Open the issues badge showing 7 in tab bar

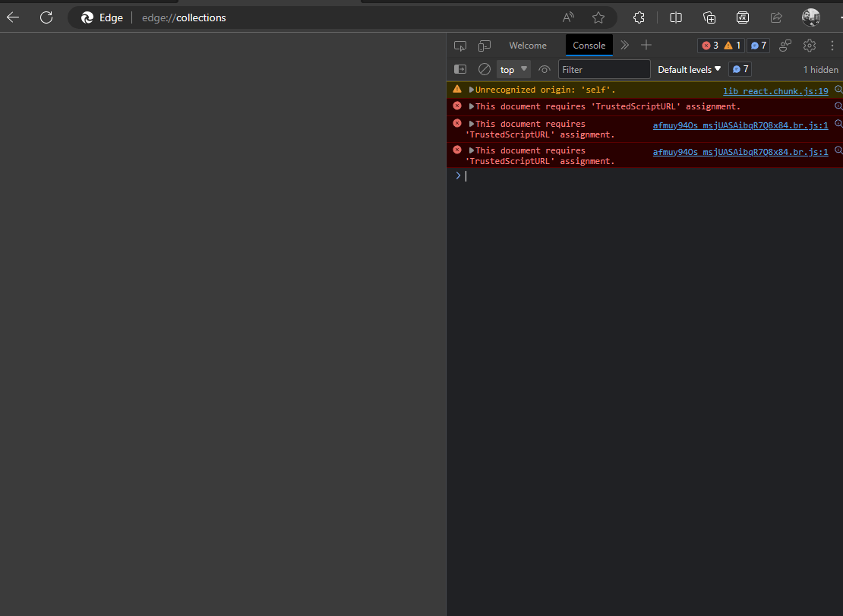click(758, 46)
